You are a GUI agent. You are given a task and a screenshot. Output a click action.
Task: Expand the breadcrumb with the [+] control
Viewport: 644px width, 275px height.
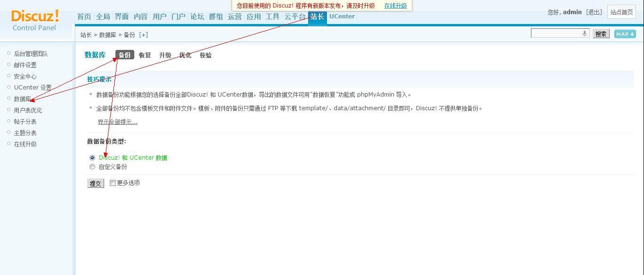144,34
